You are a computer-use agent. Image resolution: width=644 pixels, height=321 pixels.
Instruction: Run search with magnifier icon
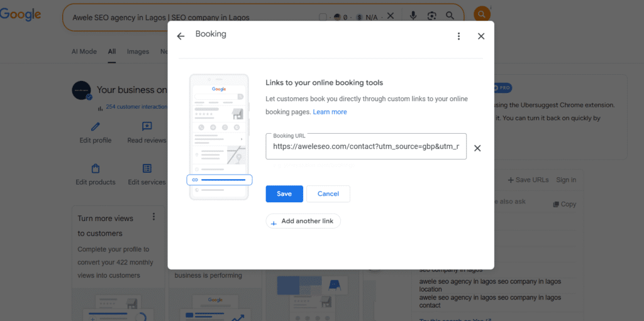(450, 16)
